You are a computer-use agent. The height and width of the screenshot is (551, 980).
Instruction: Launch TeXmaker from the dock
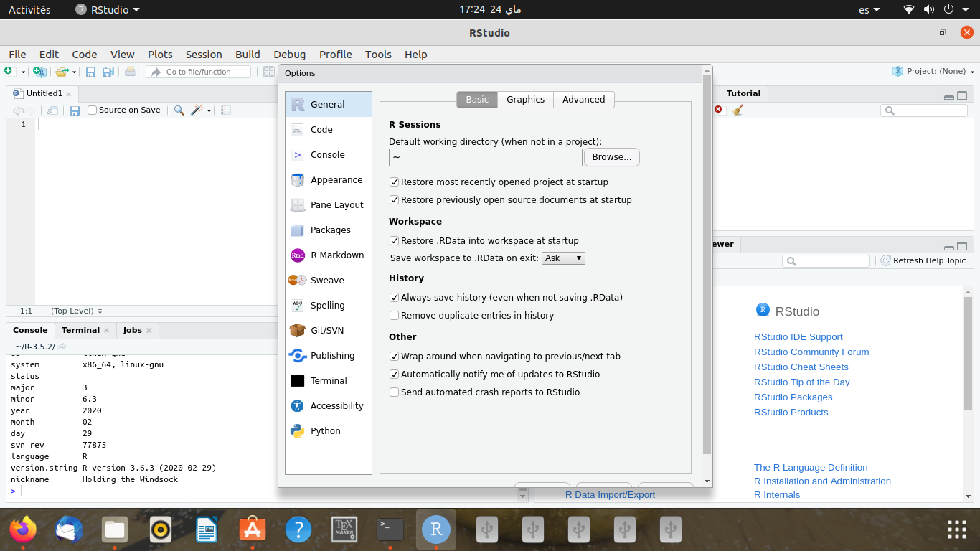coord(344,530)
